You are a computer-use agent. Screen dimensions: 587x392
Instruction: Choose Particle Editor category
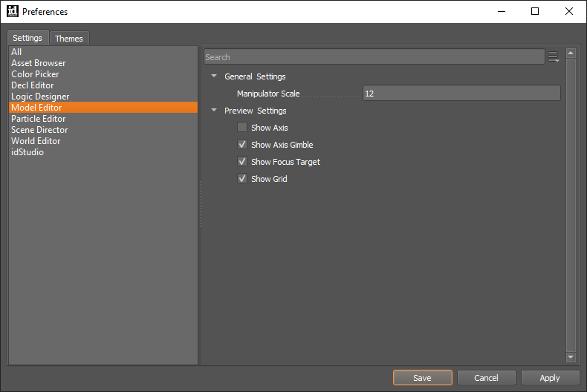point(103,119)
